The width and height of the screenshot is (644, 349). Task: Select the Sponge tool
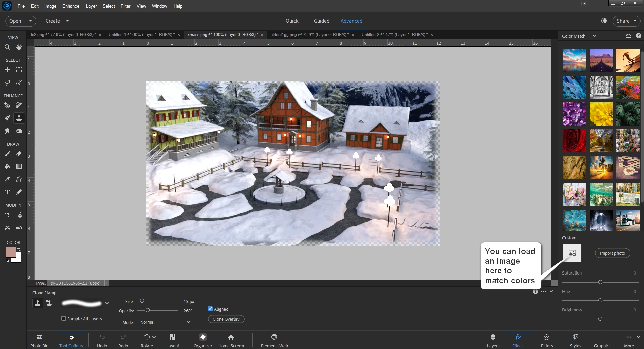(x=19, y=131)
